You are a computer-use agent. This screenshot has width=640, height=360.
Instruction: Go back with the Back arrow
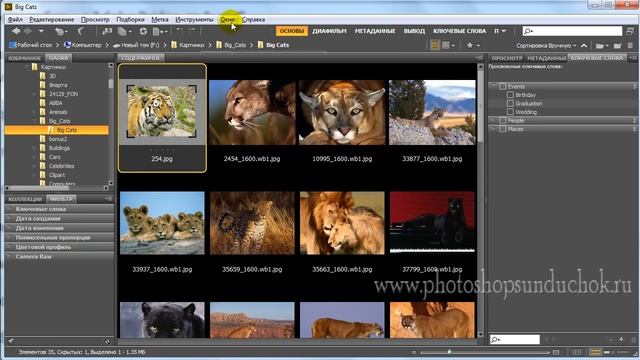[x=16, y=31]
